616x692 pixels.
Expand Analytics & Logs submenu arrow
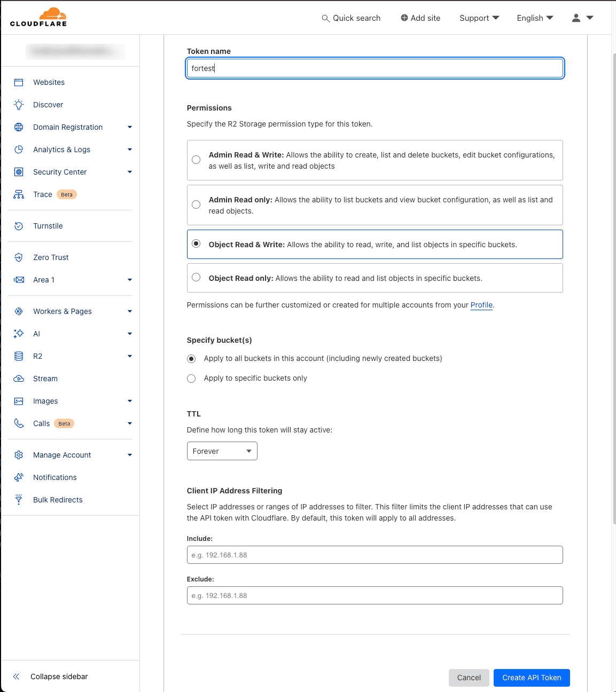(130, 150)
